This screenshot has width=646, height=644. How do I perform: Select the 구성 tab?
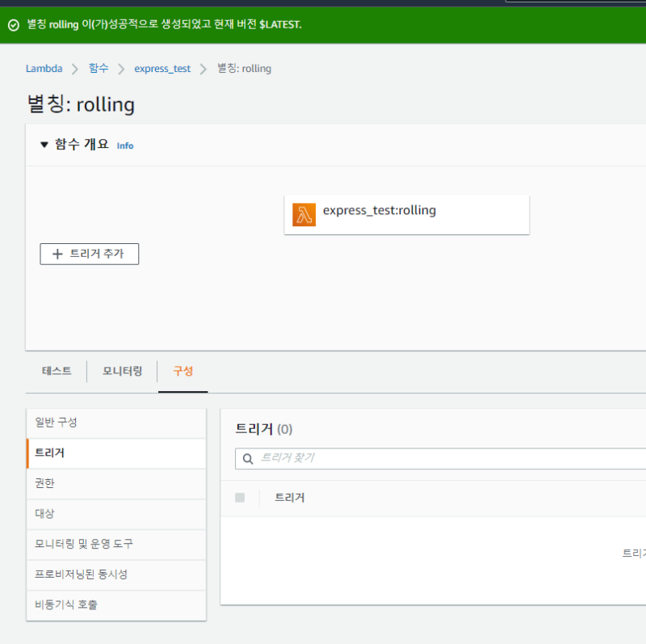183,372
